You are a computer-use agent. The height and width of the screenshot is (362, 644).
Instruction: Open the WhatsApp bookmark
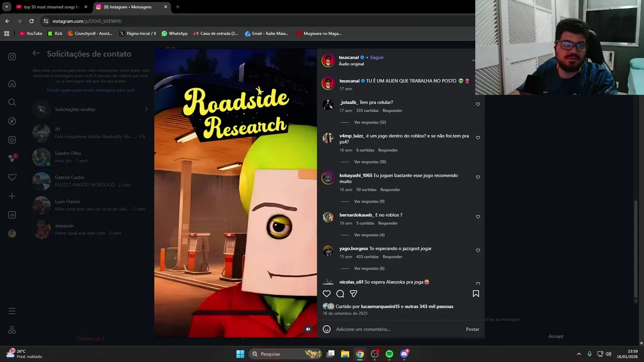coord(175,34)
